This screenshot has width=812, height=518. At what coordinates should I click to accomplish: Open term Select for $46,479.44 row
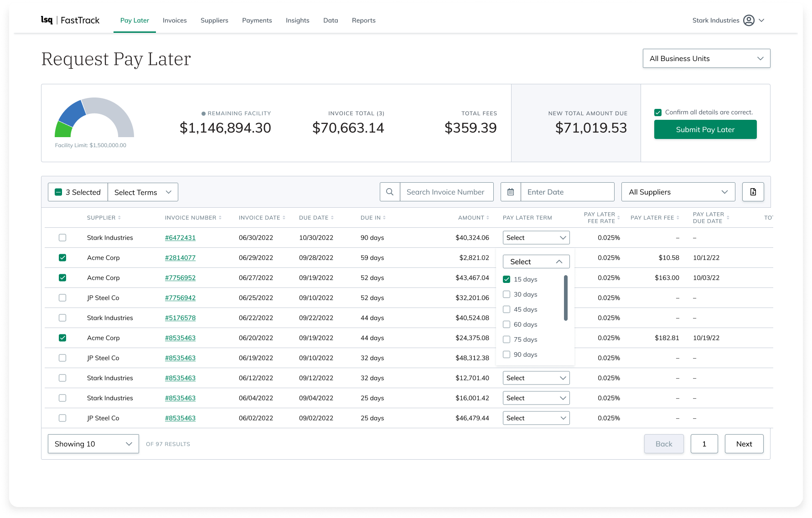click(x=536, y=418)
